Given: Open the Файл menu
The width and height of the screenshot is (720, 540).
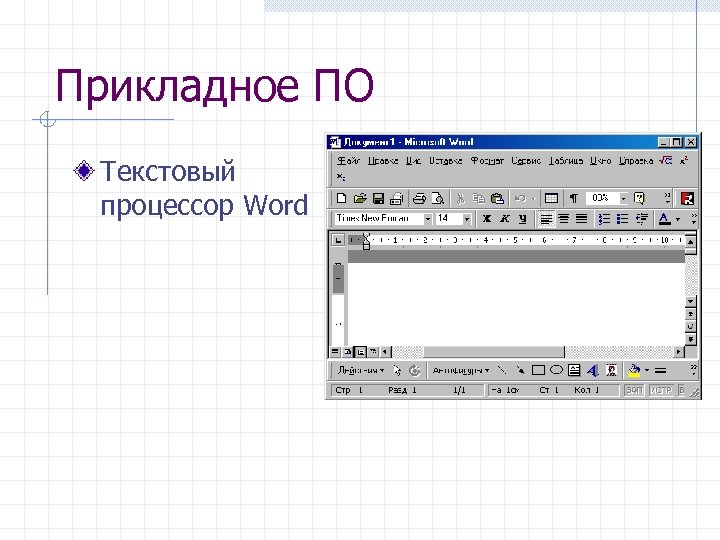Looking at the screenshot, I should 349,161.
